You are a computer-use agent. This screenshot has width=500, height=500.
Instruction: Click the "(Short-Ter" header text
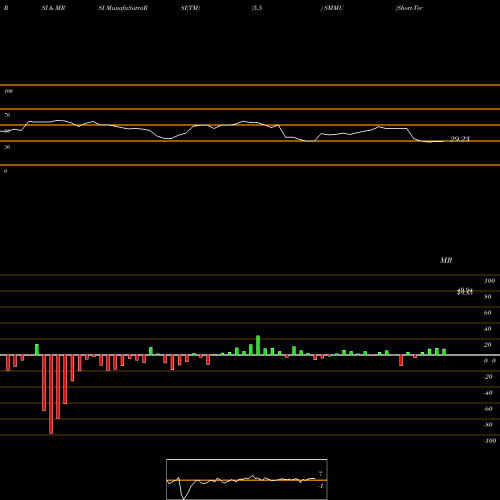[409, 8]
